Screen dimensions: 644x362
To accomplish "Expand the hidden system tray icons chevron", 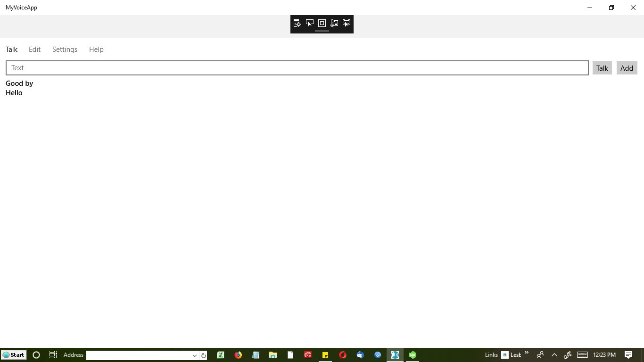I will 554,354.
